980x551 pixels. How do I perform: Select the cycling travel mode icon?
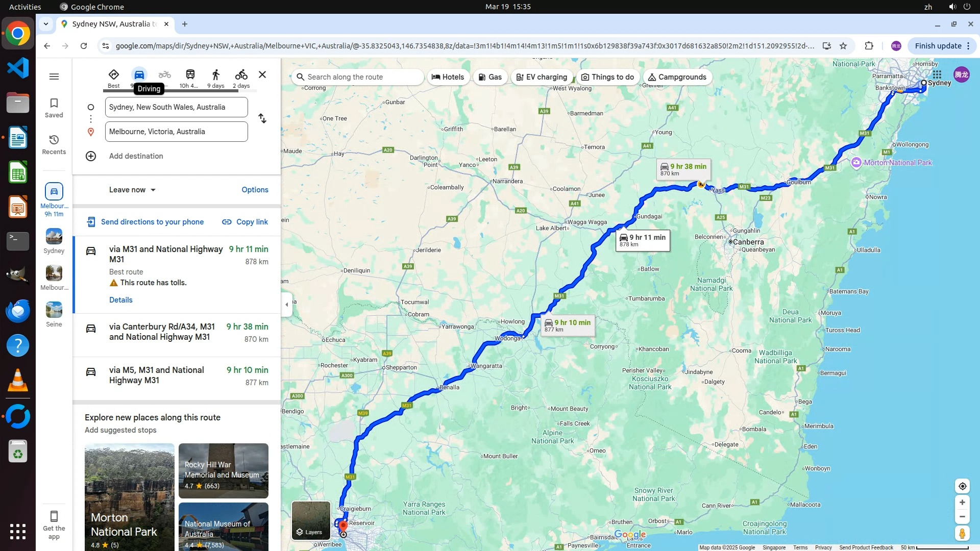241,75
